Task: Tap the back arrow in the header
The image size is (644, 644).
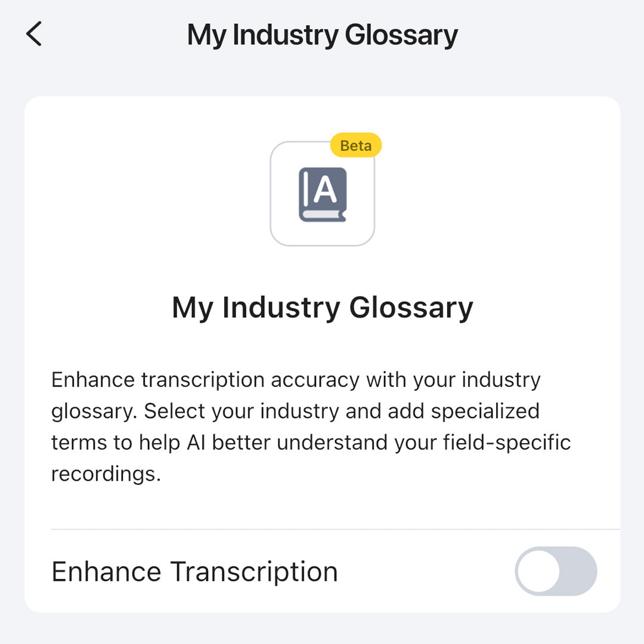Action: [x=34, y=34]
